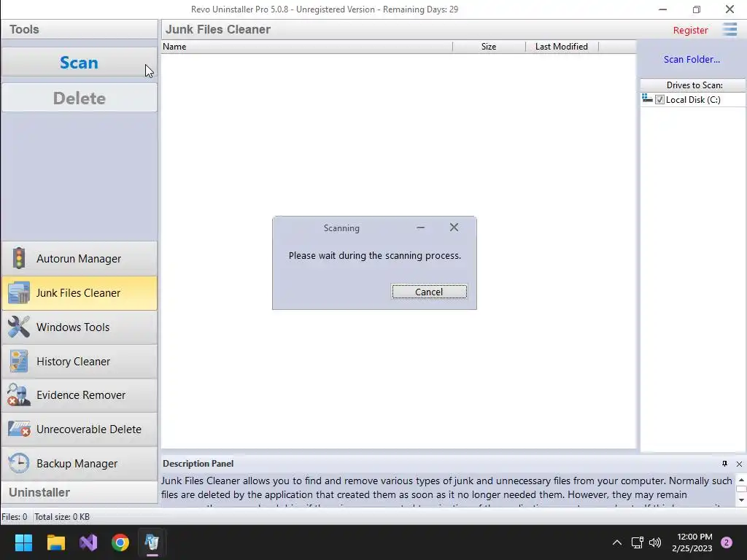Open the Autorun Manager tool
The height and width of the screenshot is (560, 747).
(x=79, y=259)
